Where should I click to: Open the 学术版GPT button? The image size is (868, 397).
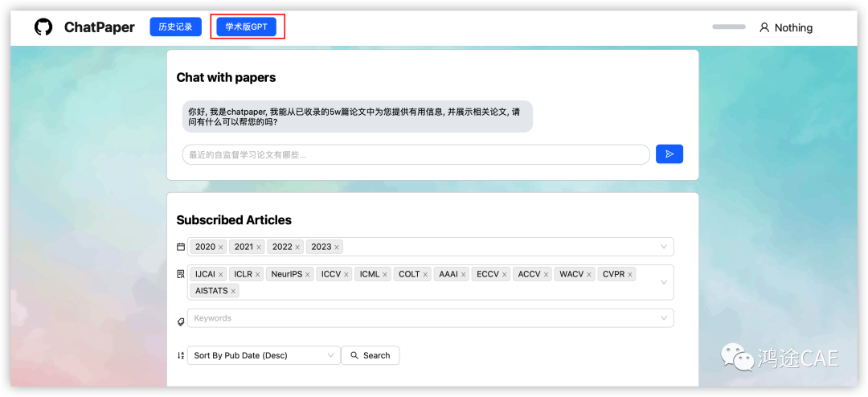[247, 27]
